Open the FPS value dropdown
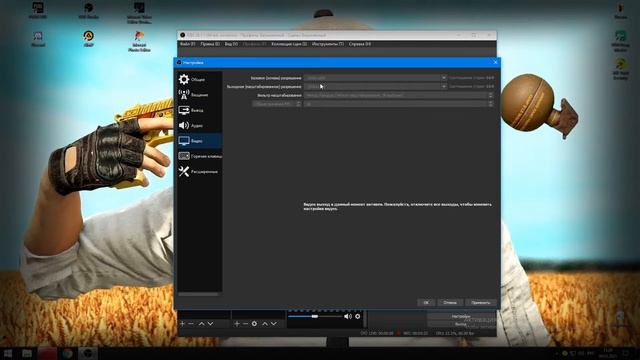The width and height of the screenshot is (640, 360). pyautogui.click(x=398, y=104)
